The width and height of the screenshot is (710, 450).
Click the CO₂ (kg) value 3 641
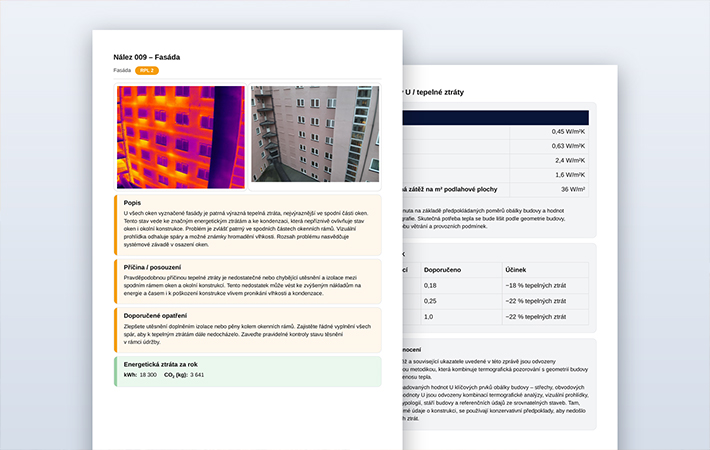point(197,375)
